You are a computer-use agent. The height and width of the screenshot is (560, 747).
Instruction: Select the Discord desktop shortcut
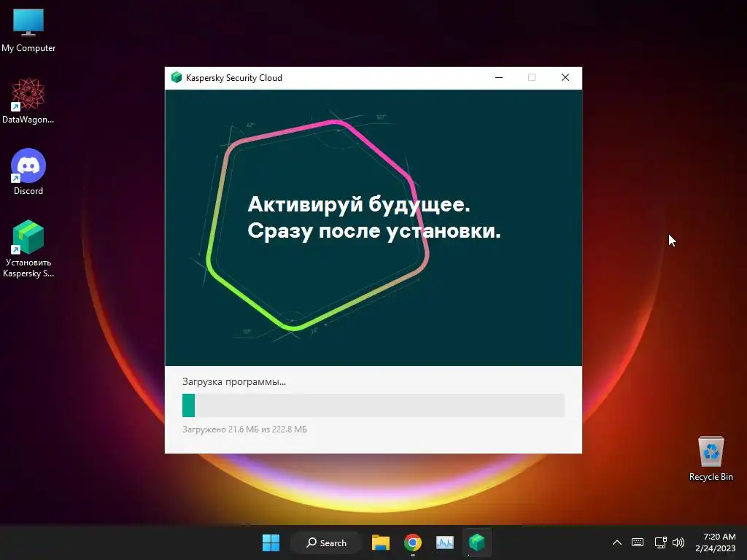coord(28,172)
